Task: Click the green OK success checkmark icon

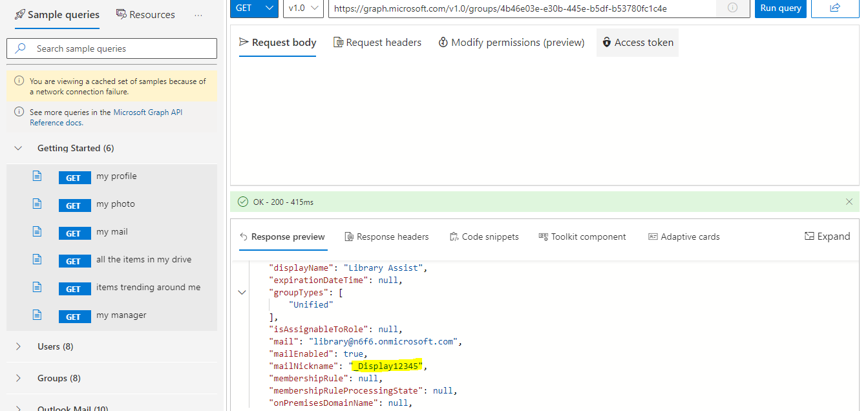Action: (243, 202)
